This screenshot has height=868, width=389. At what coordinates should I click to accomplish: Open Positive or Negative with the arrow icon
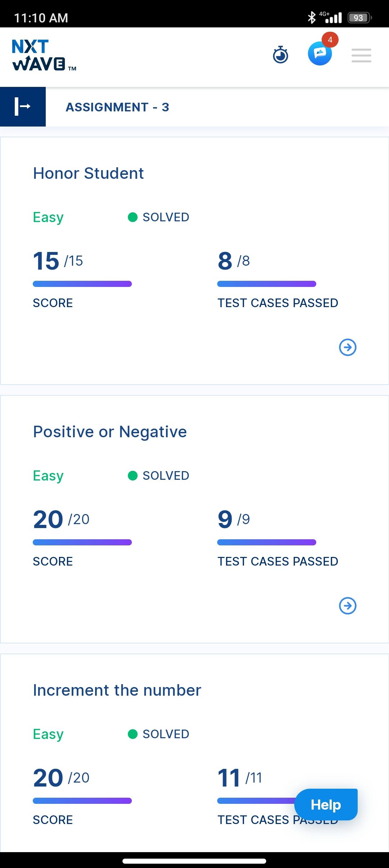click(348, 606)
